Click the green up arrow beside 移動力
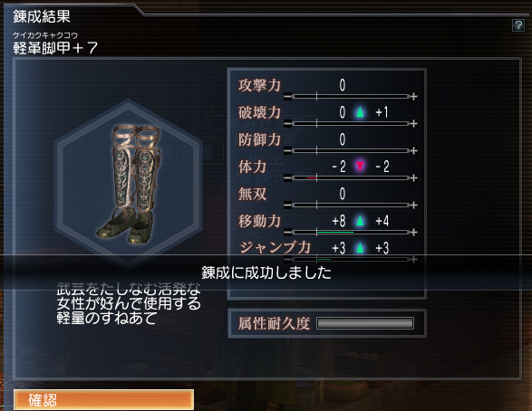This screenshot has height=411, width=532. [x=360, y=221]
